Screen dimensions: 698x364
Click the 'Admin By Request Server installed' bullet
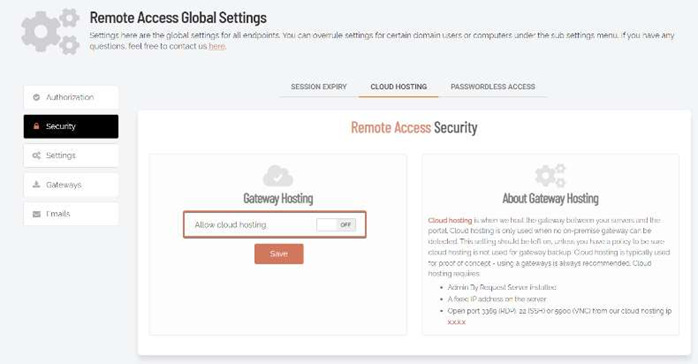tap(502, 287)
